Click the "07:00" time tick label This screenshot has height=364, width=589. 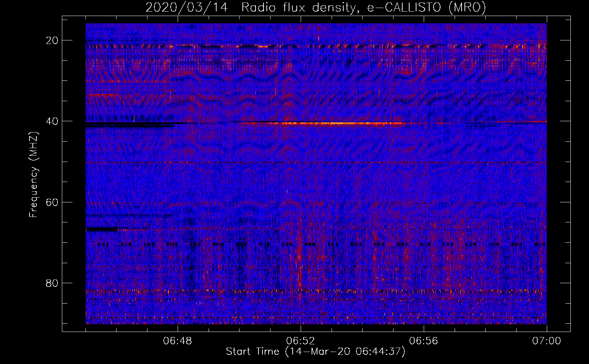click(x=547, y=341)
